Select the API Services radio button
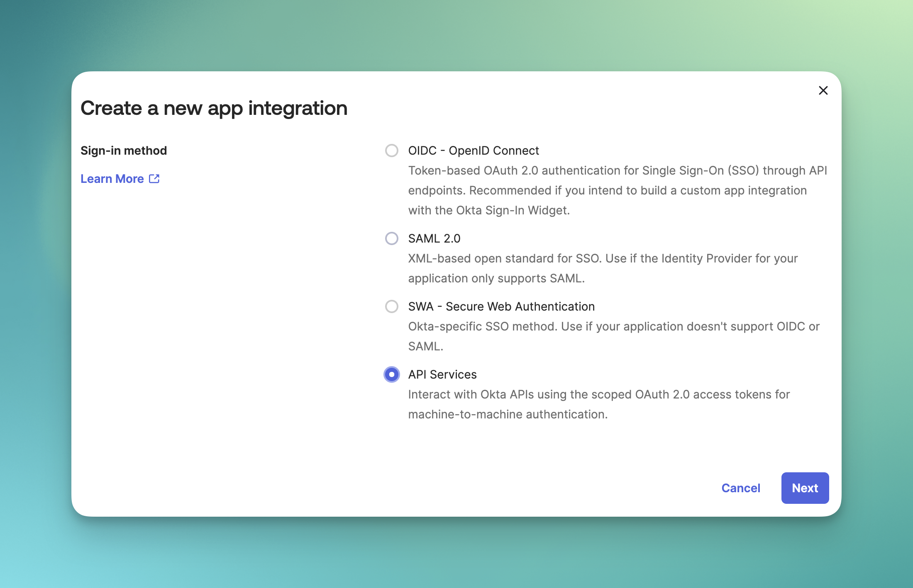 391,374
